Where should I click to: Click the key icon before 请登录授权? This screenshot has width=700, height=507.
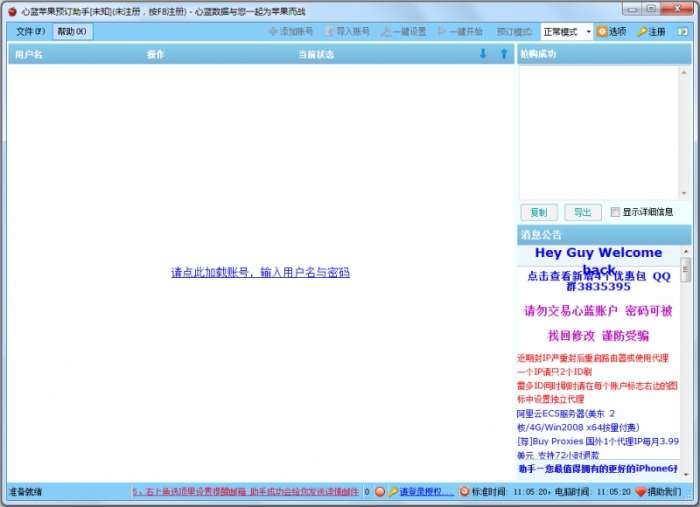click(393, 492)
